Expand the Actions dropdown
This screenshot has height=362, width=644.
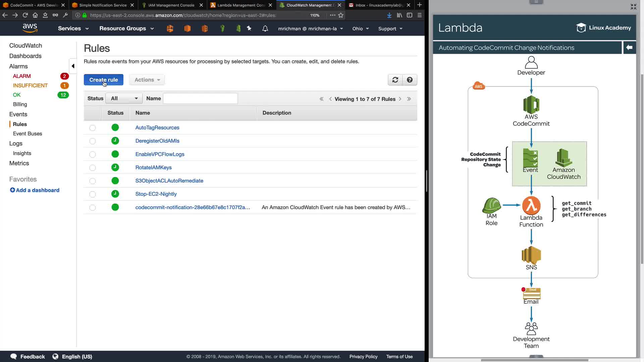(147, 80)
